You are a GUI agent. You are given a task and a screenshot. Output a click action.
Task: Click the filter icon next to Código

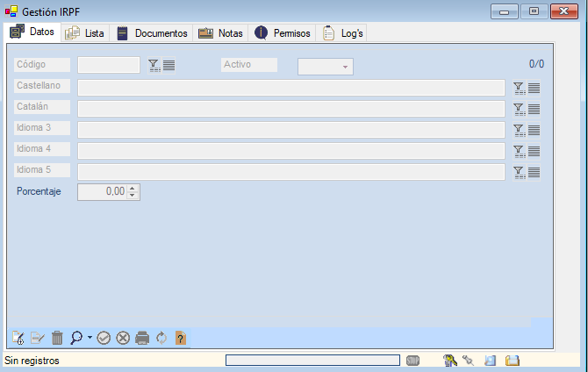[x=154, y=65]
